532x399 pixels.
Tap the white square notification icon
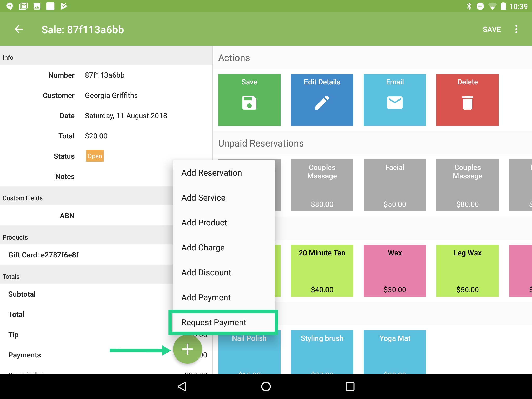50,6
